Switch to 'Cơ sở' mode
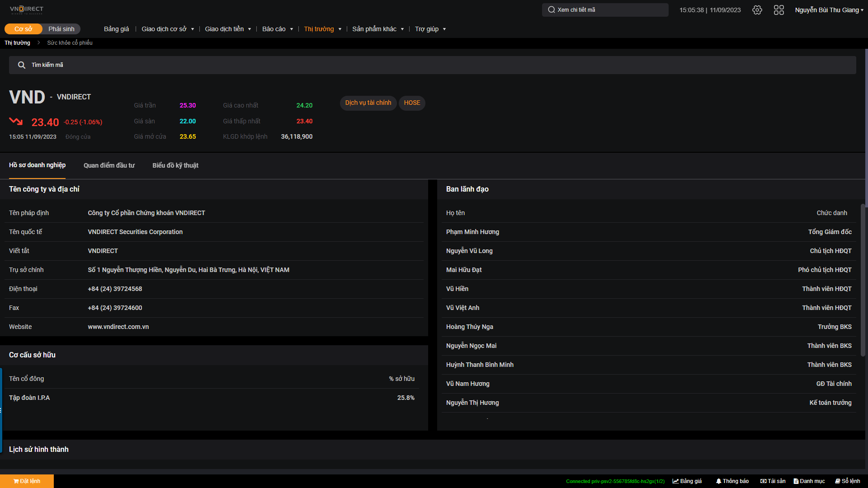Viewport: 868px width, 488px height. [x=24, y=29]
